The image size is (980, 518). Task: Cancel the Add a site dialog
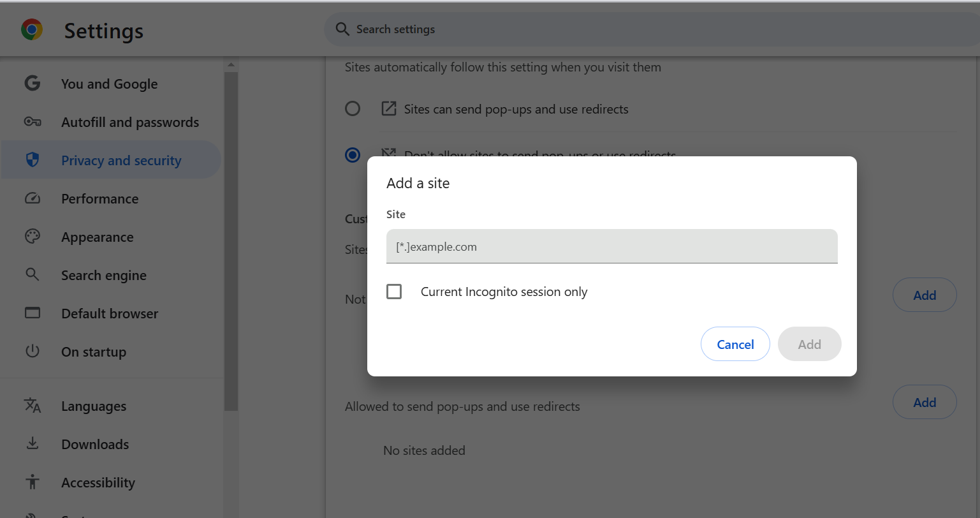[x=735, y=344]
